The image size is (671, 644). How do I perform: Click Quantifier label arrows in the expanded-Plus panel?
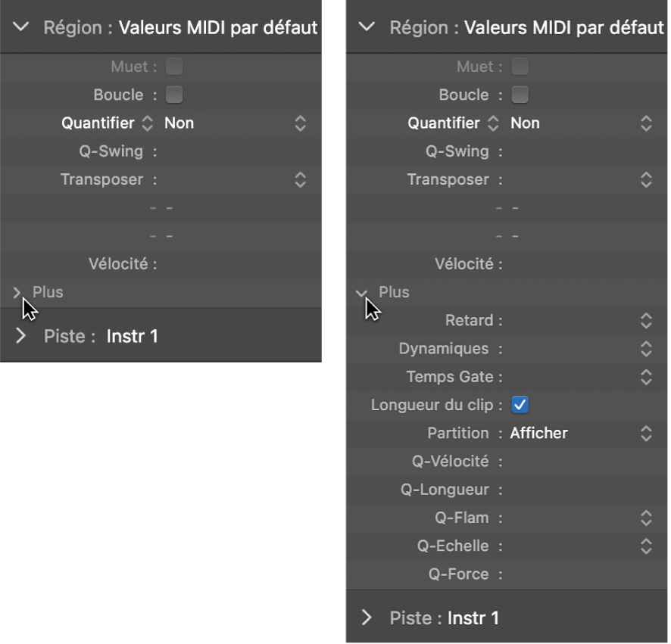[493, 123]
